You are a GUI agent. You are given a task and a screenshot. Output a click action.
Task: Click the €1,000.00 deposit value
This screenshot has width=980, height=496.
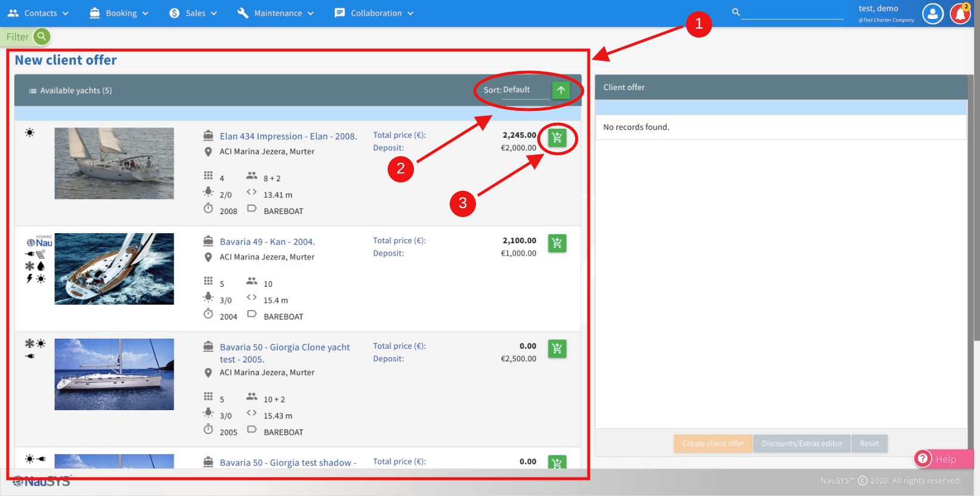[518, 253]
